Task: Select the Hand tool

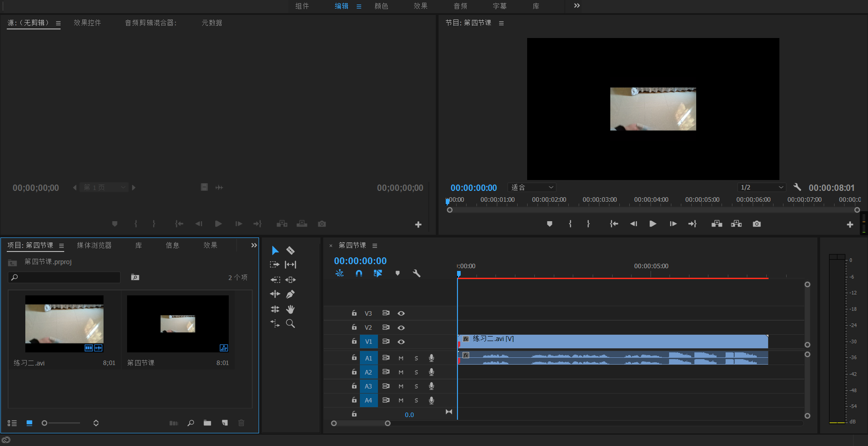Action: 290,309
